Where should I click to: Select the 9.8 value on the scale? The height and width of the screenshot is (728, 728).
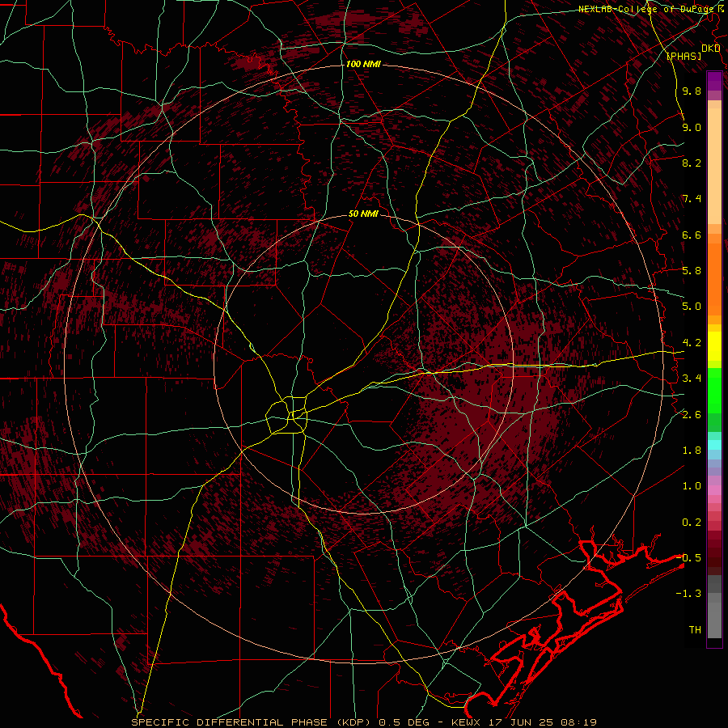692,91
